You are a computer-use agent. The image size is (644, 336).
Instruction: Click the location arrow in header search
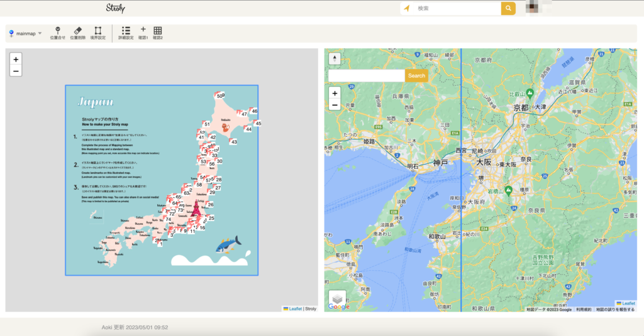click(407, 8)
